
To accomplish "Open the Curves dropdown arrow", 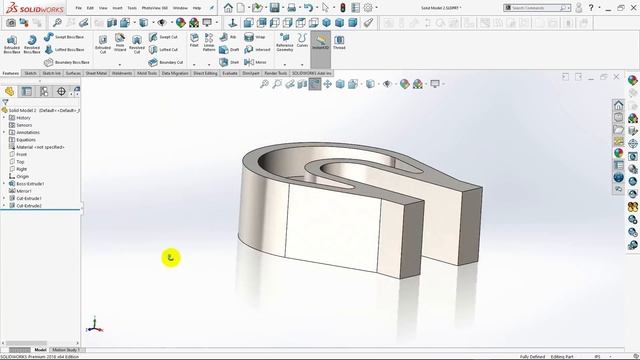I will 302,64.
